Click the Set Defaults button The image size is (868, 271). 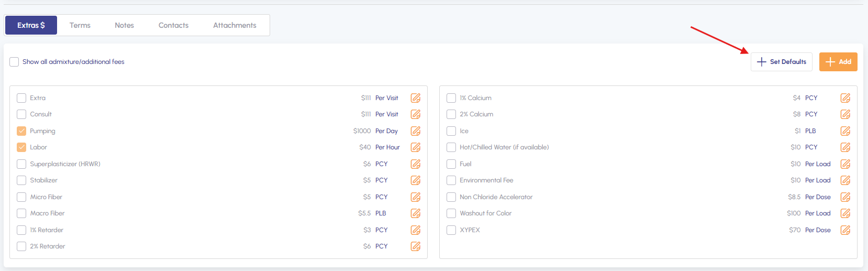point(782,62)
